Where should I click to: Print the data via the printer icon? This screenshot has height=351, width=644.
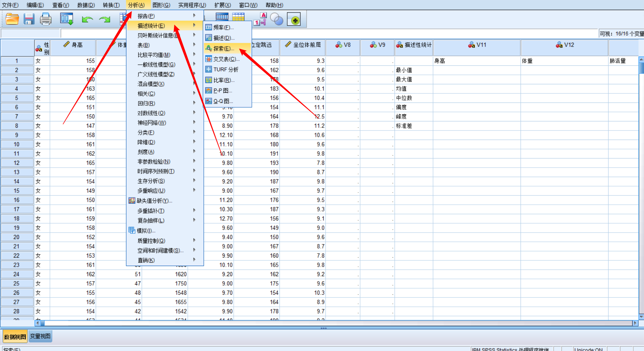point(46,19)
